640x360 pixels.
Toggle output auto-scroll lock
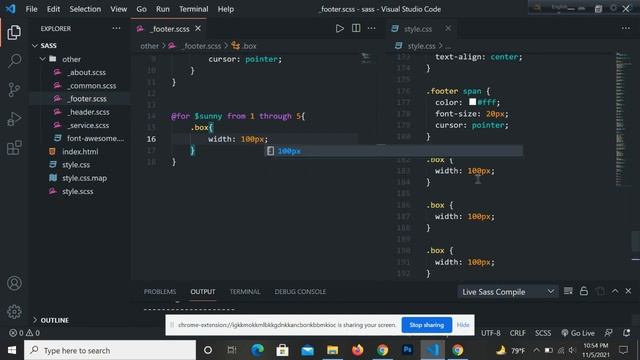[584, 291]
